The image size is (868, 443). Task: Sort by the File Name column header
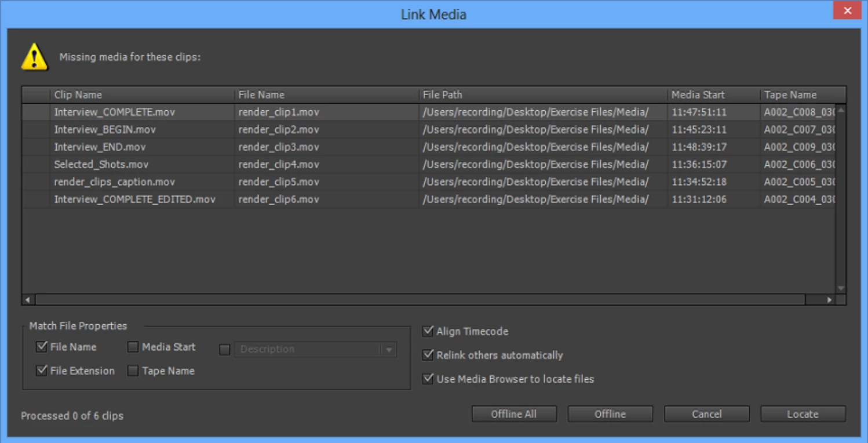[x=326, y=95]
